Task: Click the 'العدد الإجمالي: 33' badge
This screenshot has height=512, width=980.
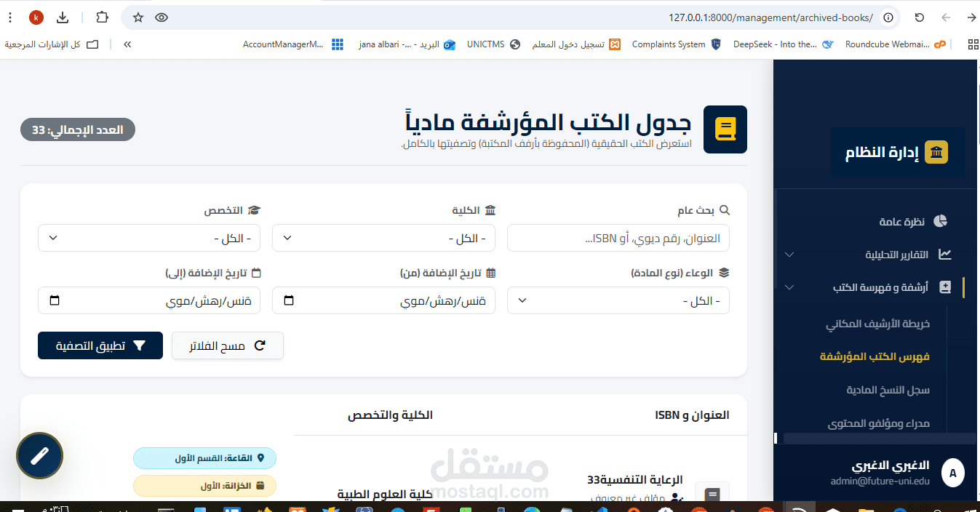Action: click(78, 130)
